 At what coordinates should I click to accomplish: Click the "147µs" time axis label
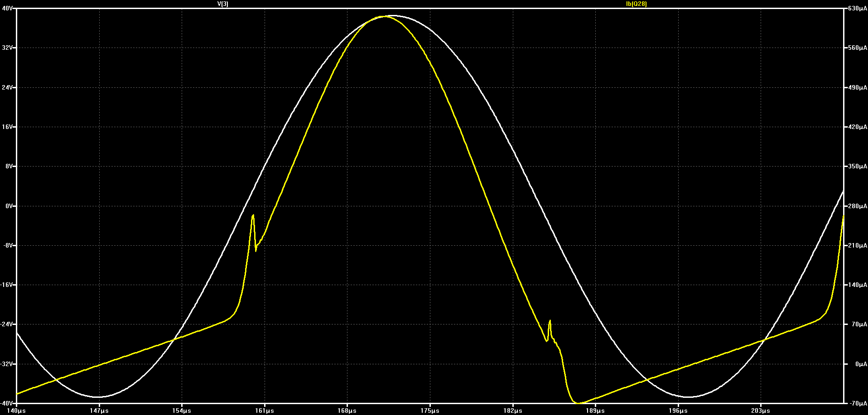(x=99, y=411)
